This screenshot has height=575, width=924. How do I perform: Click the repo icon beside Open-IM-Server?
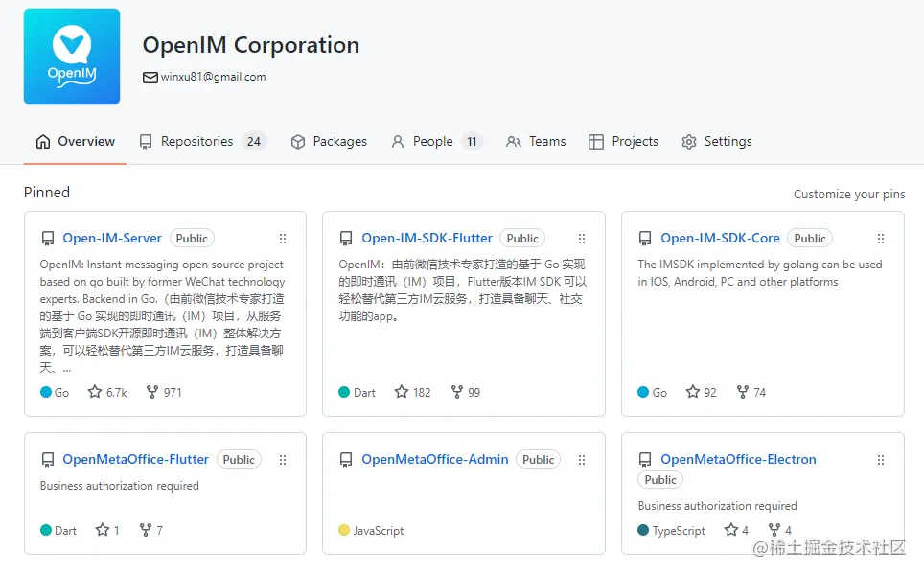coord(48,239)
